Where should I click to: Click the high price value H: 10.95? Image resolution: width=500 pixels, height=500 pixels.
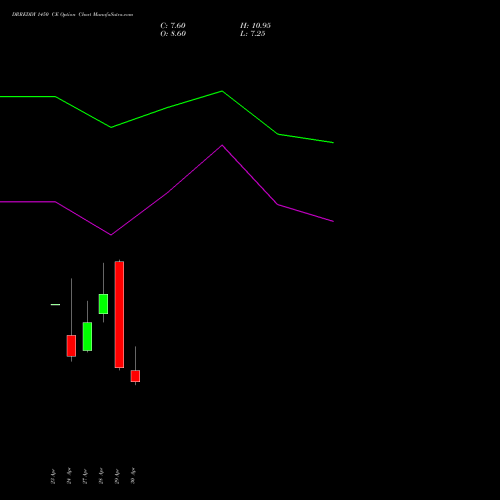pos(255,26)
